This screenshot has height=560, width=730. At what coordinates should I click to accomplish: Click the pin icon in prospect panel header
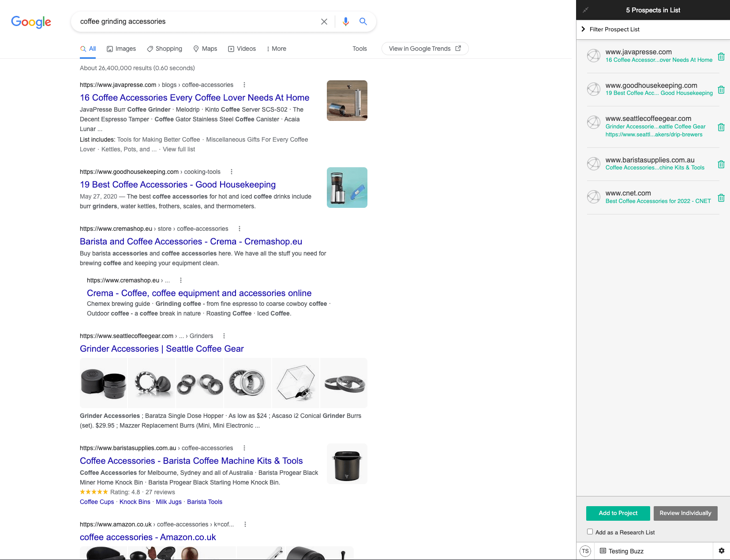(586, 10)
